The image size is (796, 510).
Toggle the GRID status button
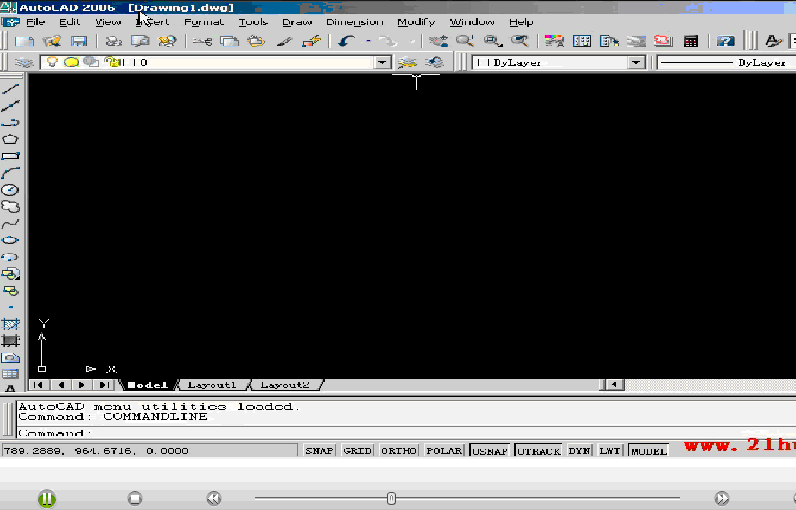point(357,451)
